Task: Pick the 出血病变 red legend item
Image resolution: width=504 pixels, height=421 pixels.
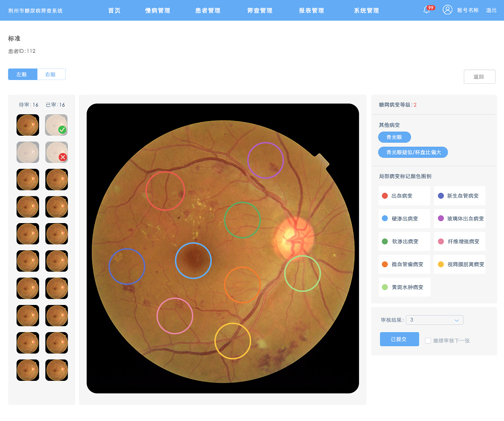Action: (x=404, y=196)
